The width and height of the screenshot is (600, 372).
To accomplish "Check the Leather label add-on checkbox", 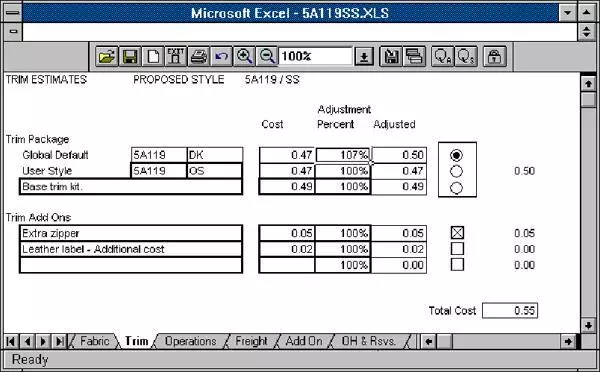I will coord(457,249).
